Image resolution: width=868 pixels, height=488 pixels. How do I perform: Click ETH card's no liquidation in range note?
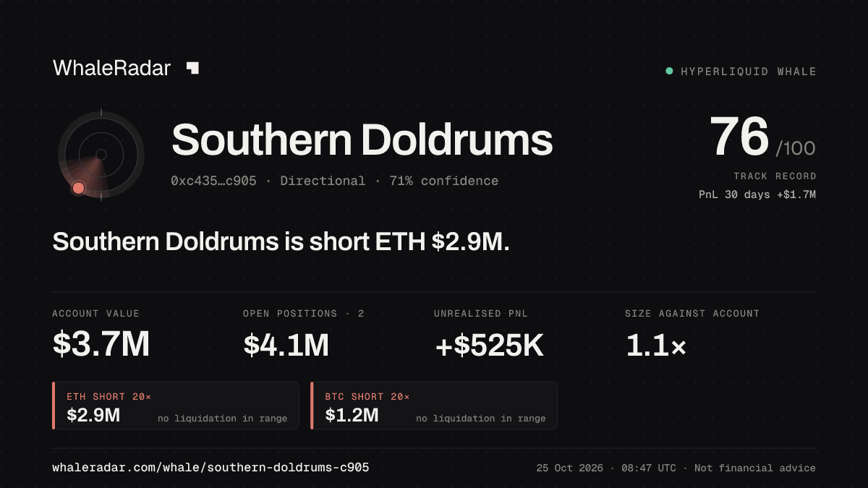pyautogui.click(x=222, y=418)
